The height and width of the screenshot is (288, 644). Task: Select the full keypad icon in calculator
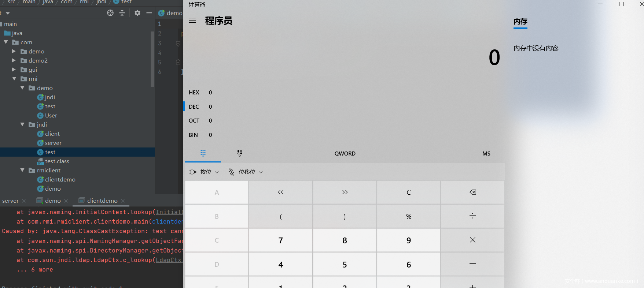(x=203, y=153)
